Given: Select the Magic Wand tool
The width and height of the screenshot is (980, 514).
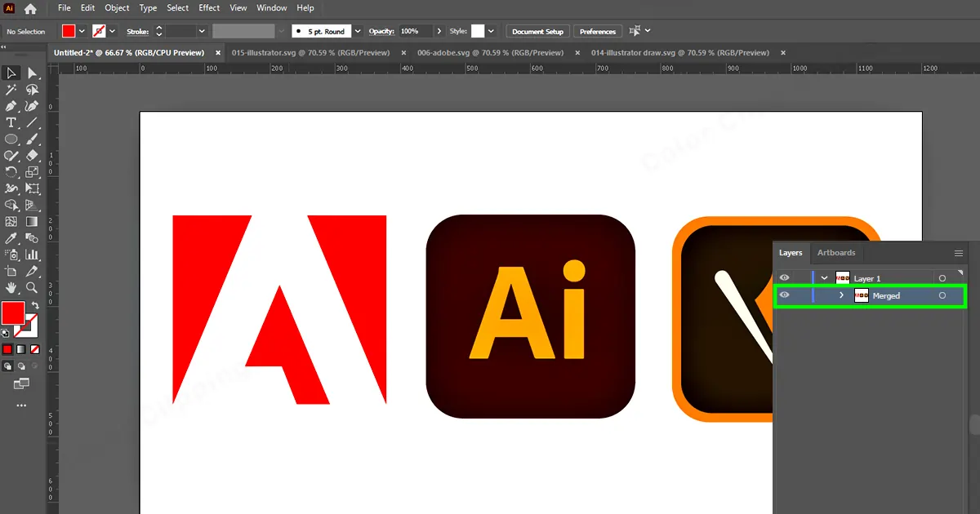Looking at the screenshot, I should point(11,91).
